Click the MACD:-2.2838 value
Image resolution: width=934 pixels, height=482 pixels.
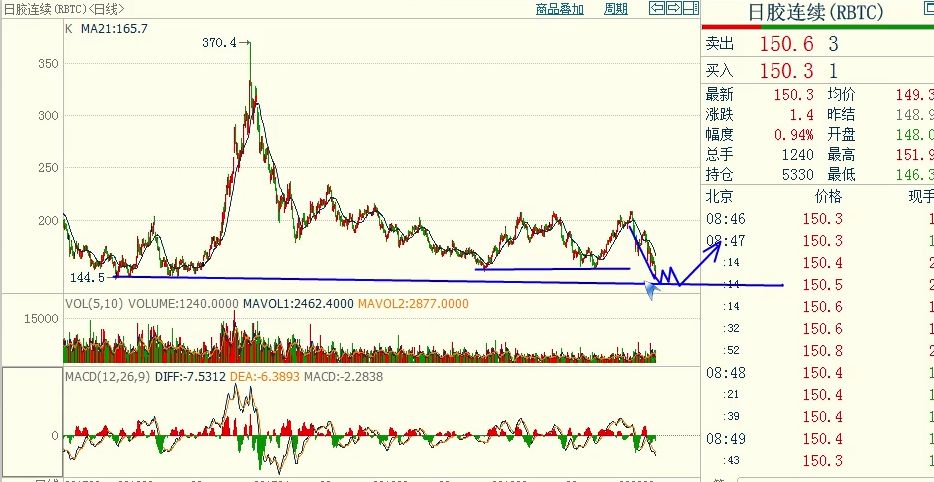(x=343, y=377)
